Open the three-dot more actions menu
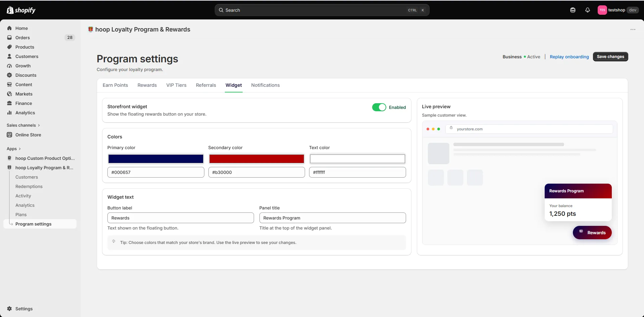The image size is (644, 317). click(x=633, y=29)
